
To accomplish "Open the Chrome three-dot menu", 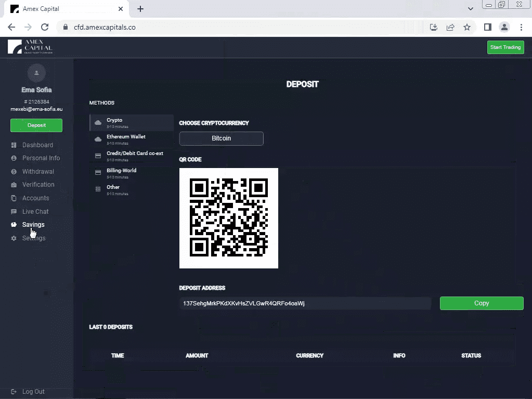I will (522, 27).
